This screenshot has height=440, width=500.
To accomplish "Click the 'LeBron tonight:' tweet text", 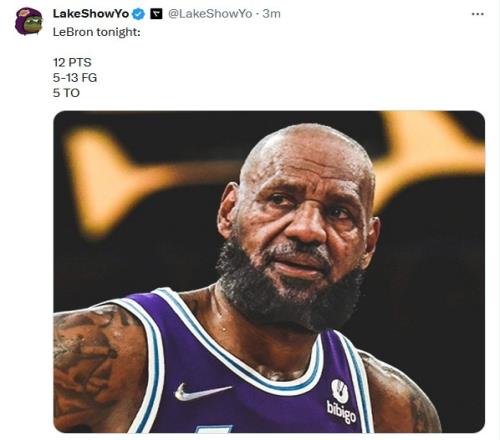I will pyautogui.click(x=97, y=32).
